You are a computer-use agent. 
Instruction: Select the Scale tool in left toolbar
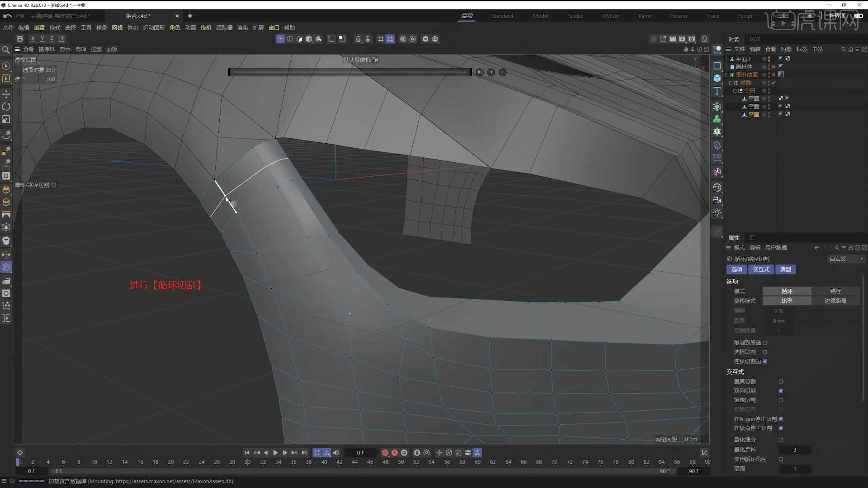(6, 119)
